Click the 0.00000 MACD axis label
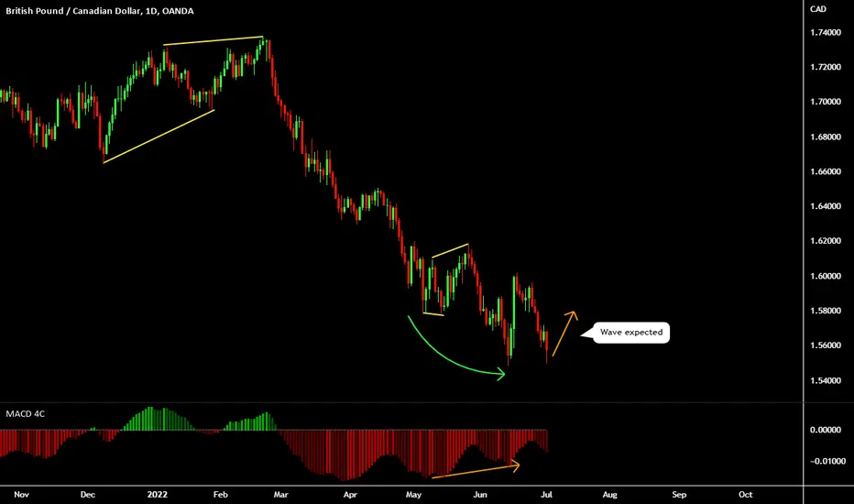The image size is (854, 504). (x=826, y=430)
